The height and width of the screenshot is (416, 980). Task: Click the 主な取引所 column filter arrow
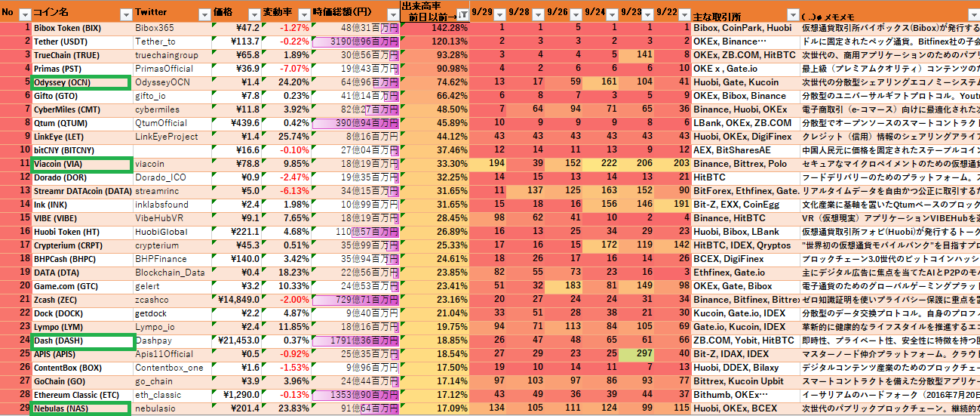point(792,14)
